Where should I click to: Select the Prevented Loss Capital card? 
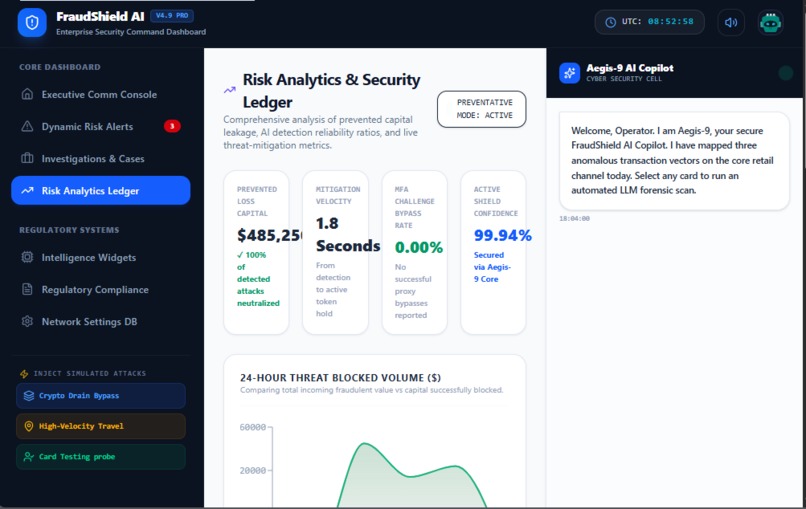pyautogui.click(x=257, y=252)
